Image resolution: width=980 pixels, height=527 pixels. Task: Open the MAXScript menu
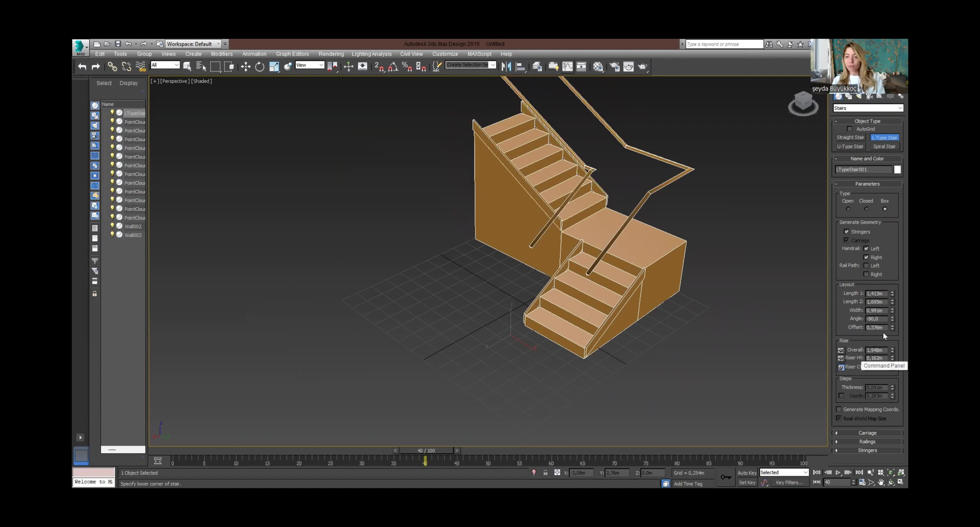(x=479, y=54)
